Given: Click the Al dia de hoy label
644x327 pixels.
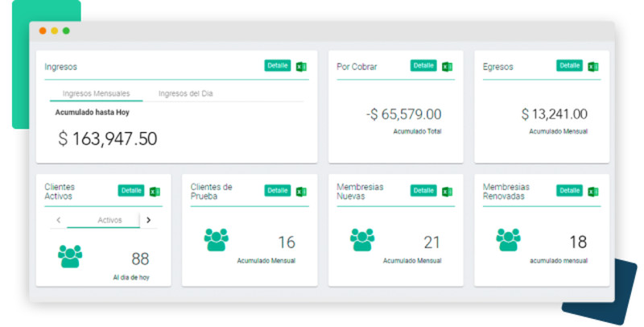Looking at the screenshot, I should point(131,278).
